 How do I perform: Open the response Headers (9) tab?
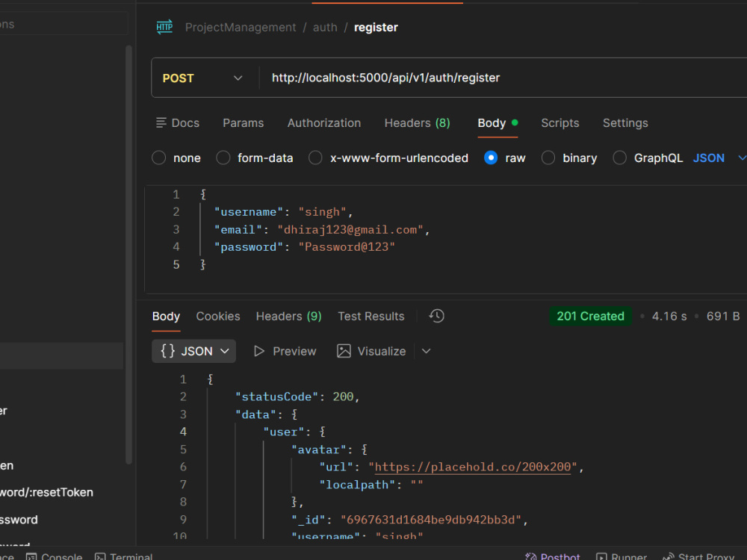tap(288, 316)
